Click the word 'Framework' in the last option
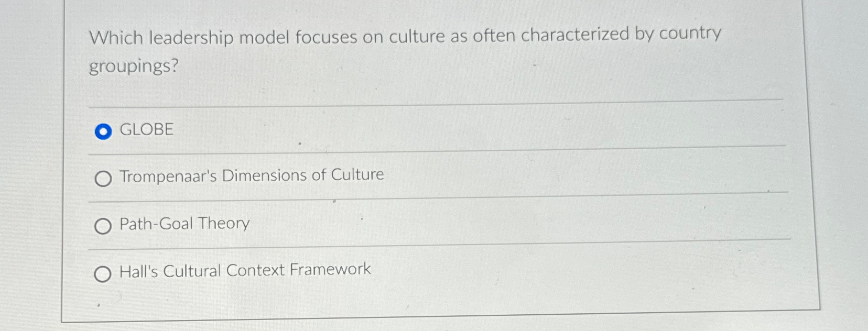 (x=330, y=269)
